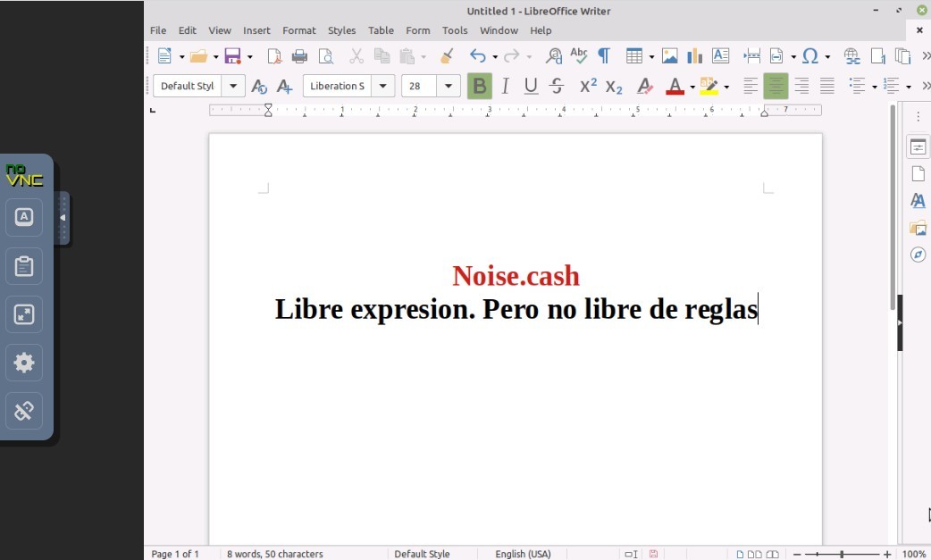Toggle Strikethrough formatting

click(x=557, y=86)
